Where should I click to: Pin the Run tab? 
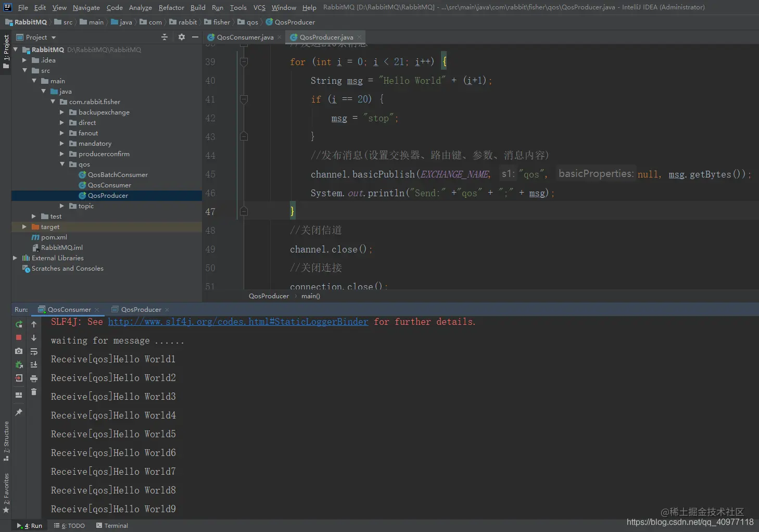19,412
